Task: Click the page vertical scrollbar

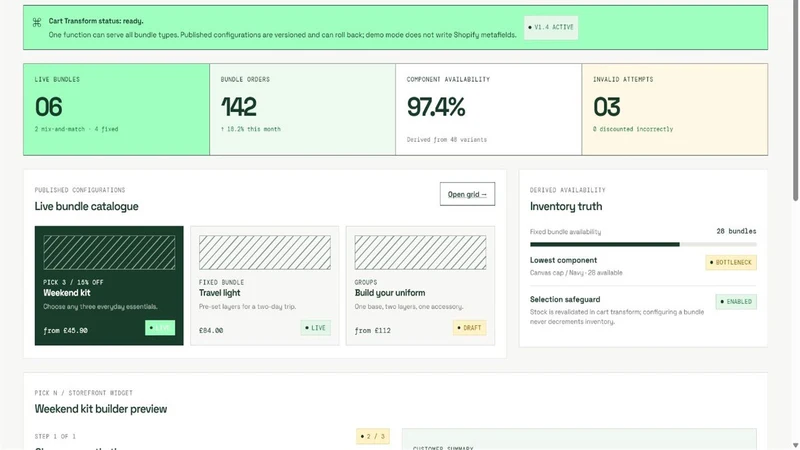Action: (x=795, y=102)
